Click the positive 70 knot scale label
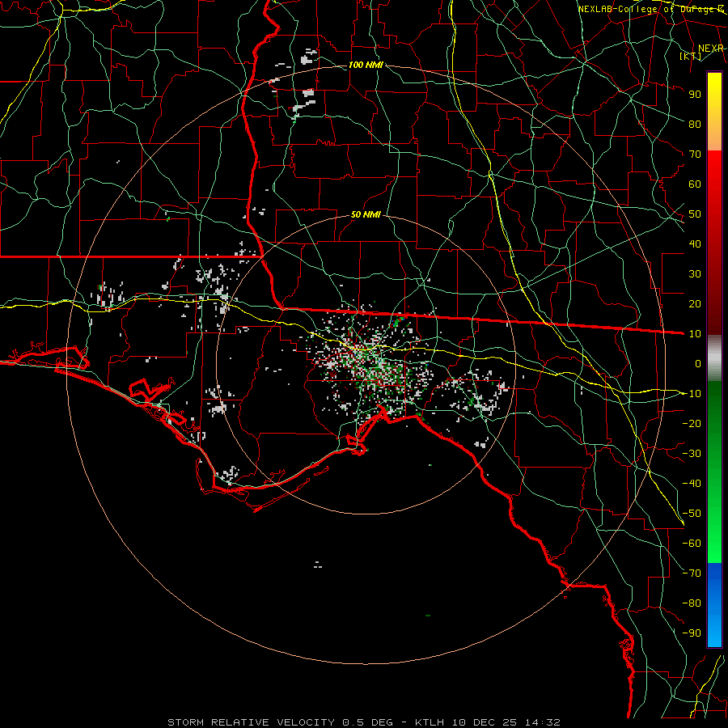 [x=695, y=154]
